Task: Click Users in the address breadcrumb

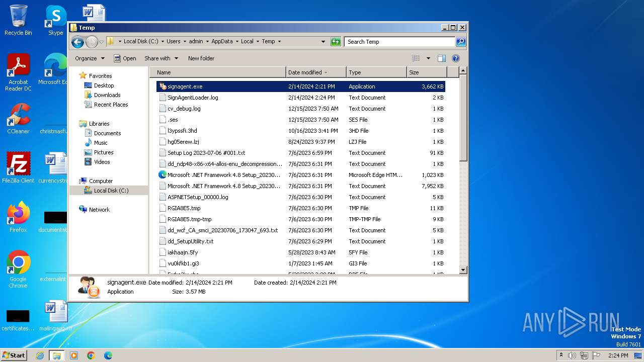Action: coord(174,42)
